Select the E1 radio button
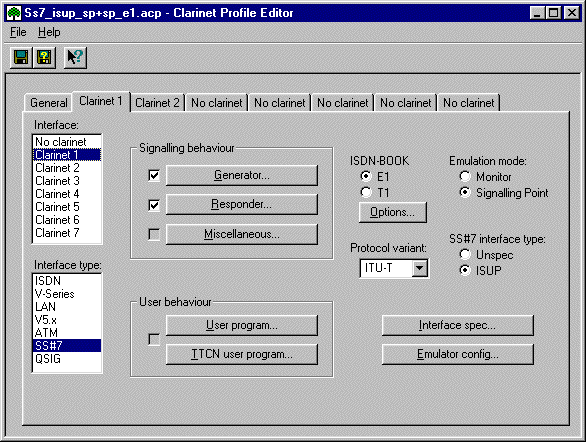 click(375, 176)
